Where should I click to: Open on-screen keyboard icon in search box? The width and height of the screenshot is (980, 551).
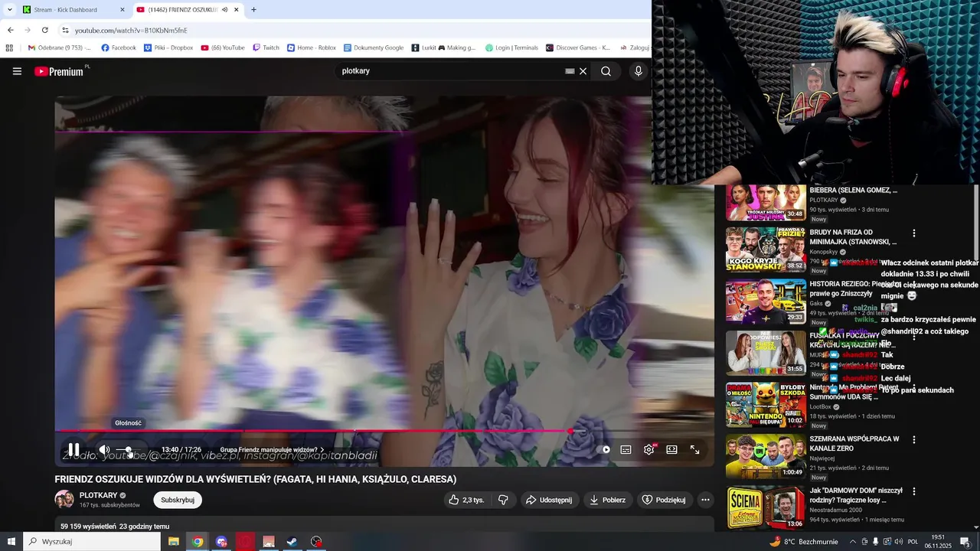[x=570, y=71]
